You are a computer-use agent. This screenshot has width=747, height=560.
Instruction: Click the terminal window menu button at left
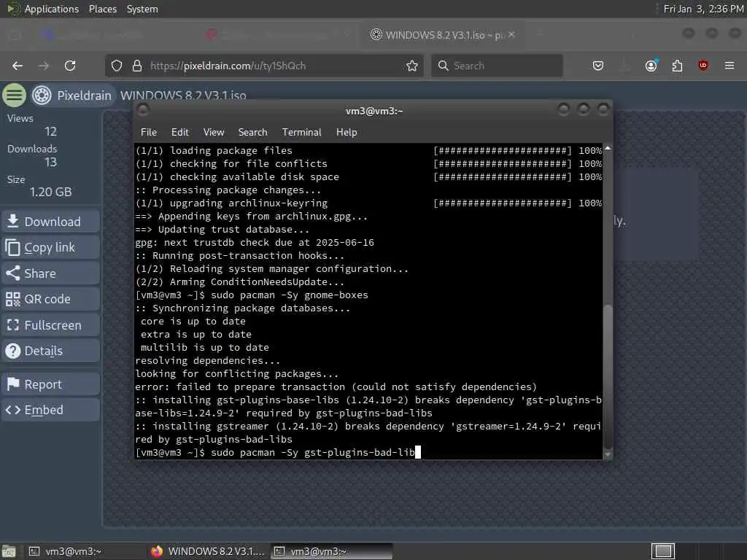(143, 111)
